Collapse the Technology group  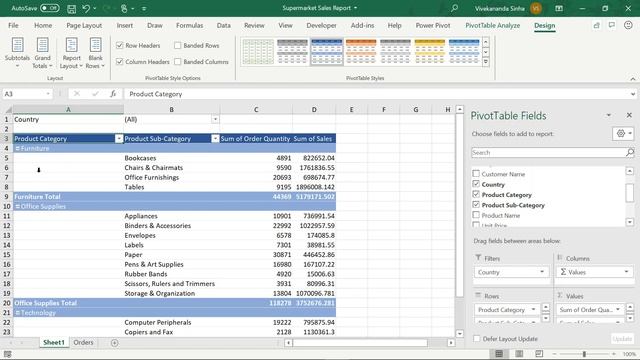tap(18, 313)
